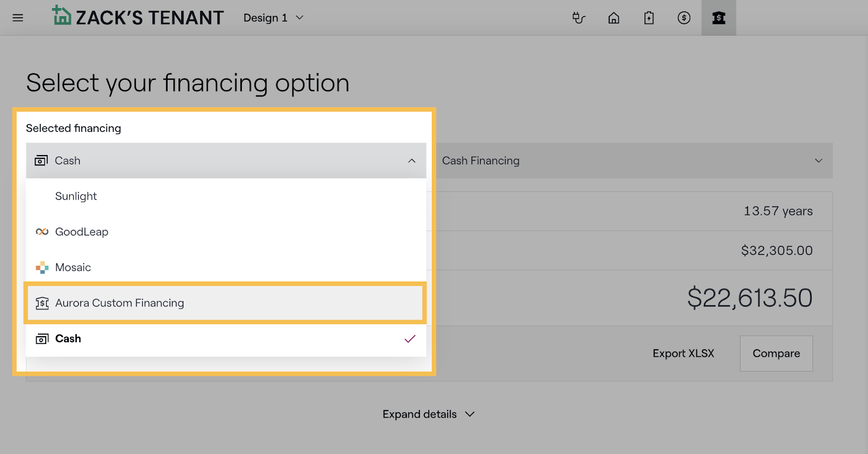Select Aurora Custom Financing option
The width and height of the screenshot is (868, 454).
(119, 303)
